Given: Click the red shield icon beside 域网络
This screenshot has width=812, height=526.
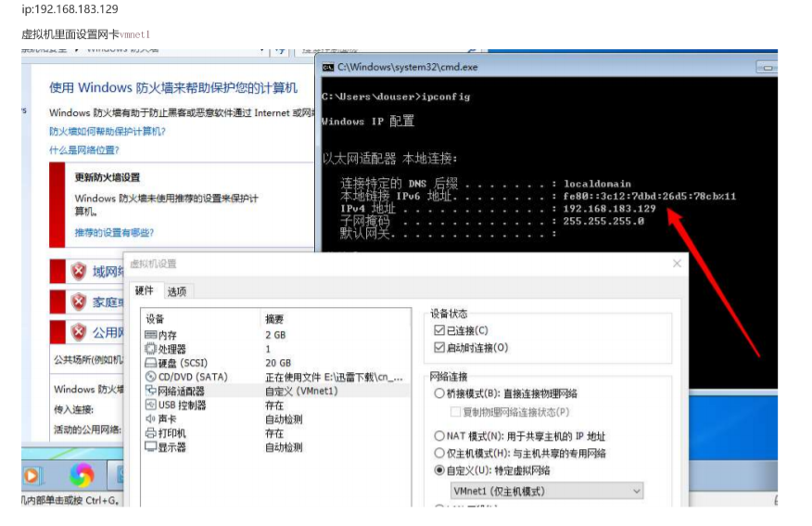Looking at the screenshot, I should [x=79, y=271].
